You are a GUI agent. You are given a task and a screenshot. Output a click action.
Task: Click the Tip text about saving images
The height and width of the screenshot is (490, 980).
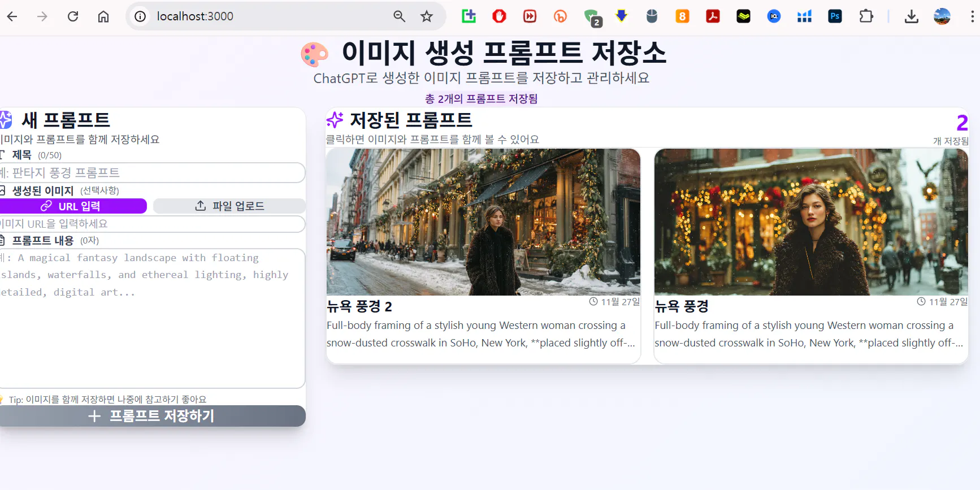tap(107, 400)
